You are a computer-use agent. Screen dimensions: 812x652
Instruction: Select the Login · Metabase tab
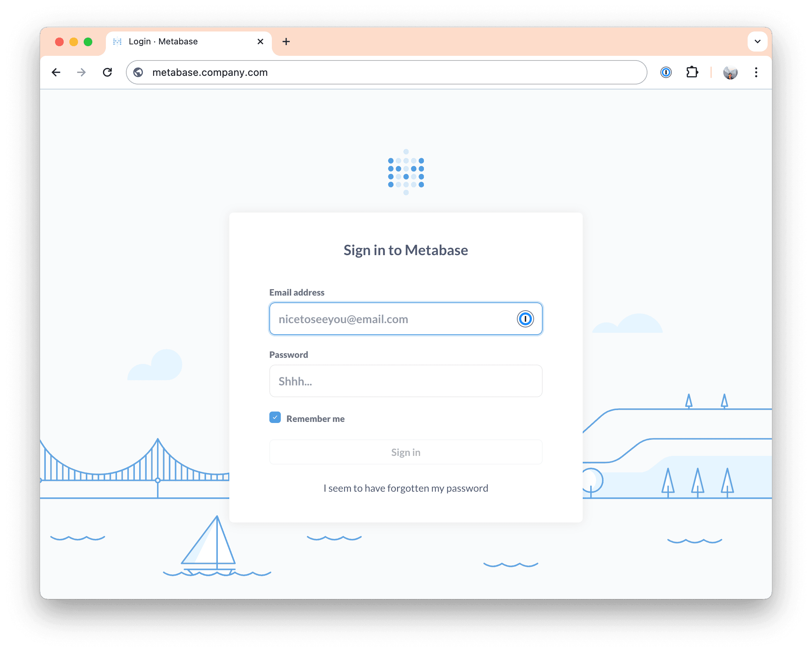tap(163, 42)
